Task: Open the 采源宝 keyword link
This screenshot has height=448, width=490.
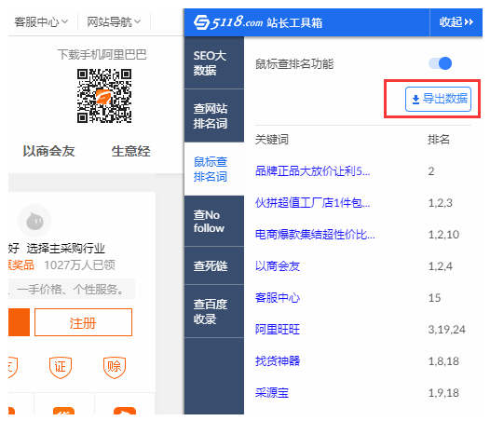Action: [x=272, y=393]
